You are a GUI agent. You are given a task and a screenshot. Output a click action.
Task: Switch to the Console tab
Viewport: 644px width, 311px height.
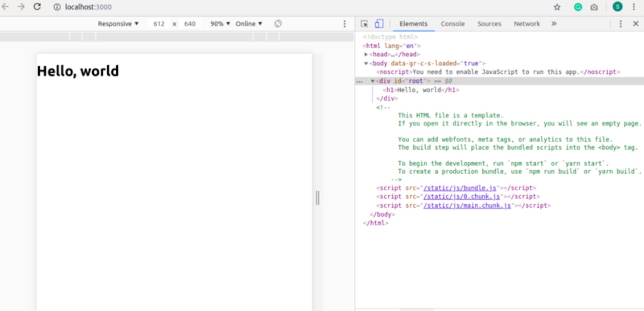click(452, 24)
